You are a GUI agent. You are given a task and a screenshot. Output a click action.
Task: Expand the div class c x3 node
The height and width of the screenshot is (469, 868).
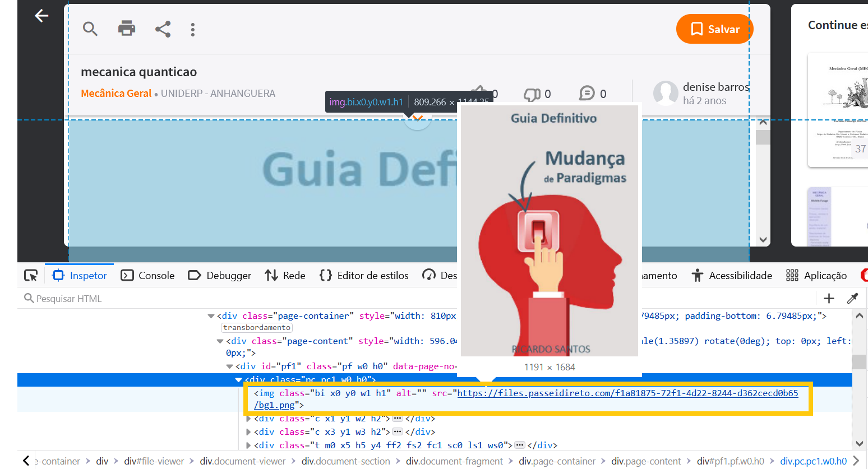248,432
